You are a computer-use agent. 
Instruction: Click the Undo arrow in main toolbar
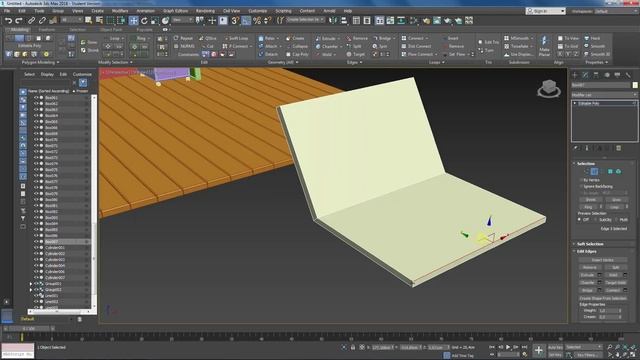click(x=9, y=20)
